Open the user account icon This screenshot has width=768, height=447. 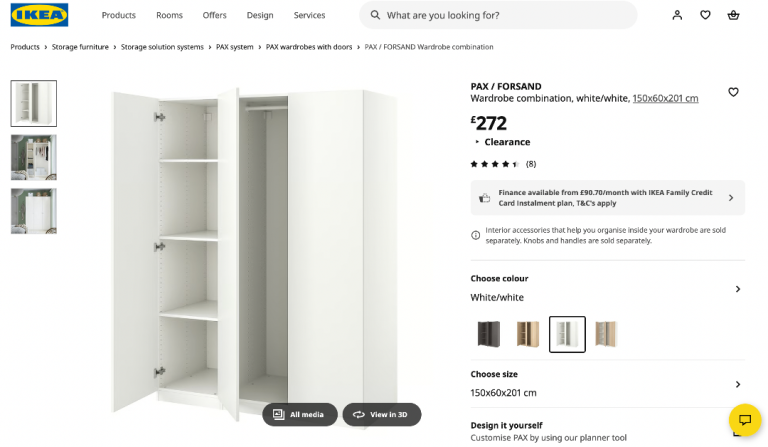click(677, 15)
